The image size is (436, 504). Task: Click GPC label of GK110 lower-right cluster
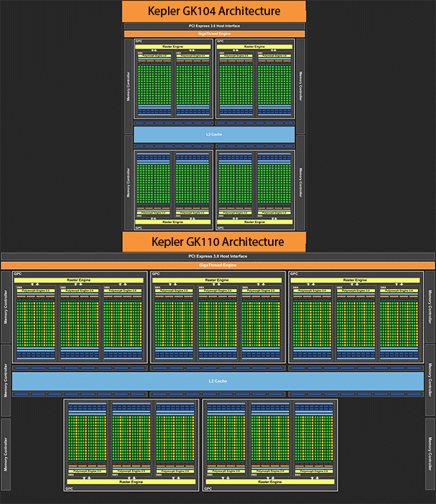click(208, 489)
